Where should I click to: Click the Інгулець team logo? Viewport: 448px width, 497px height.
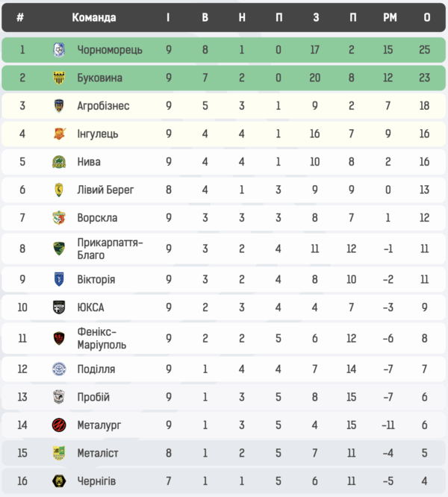(x=59, y=134)
